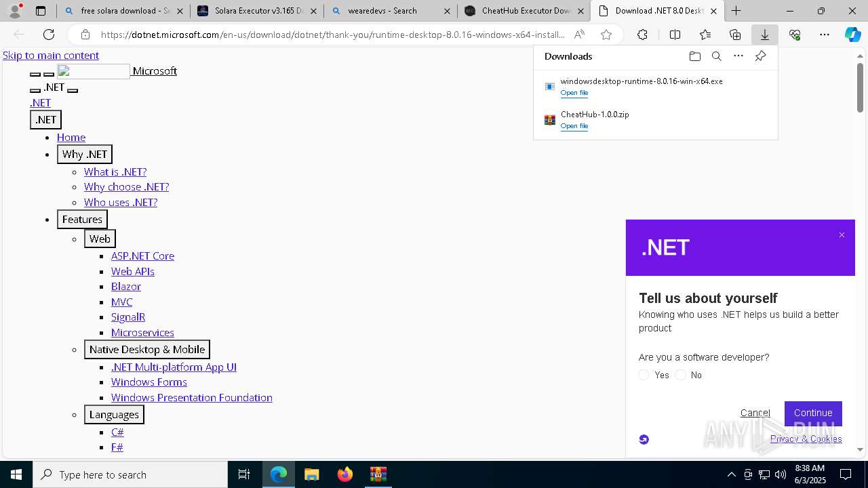Viewport: 868px width, 488px height.
Task: Add this page to favorites star
Action: pyautogui.click(x=606, y=35)
